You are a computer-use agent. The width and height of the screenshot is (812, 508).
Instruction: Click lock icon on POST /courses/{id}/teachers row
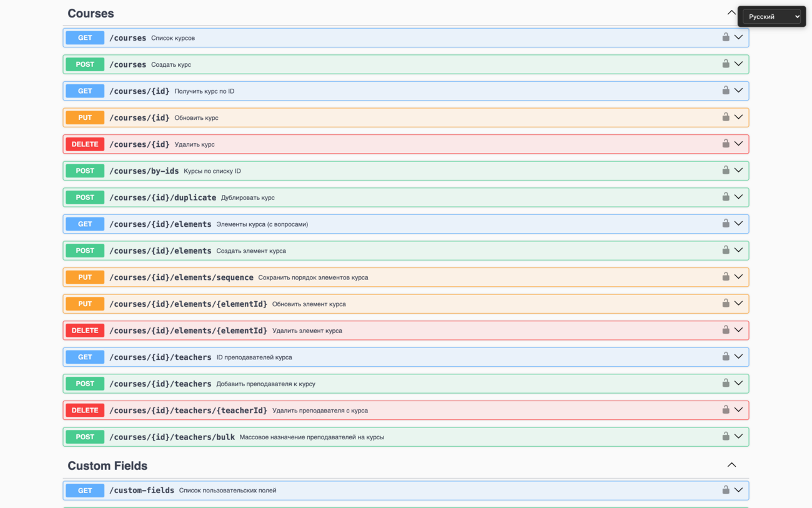click(726, 383)
